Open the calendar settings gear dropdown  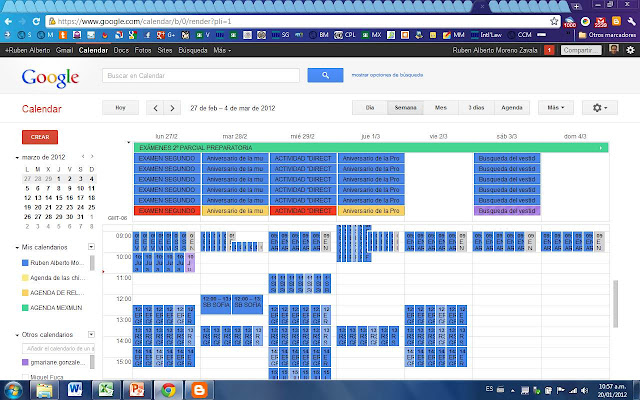coord(600,108)
